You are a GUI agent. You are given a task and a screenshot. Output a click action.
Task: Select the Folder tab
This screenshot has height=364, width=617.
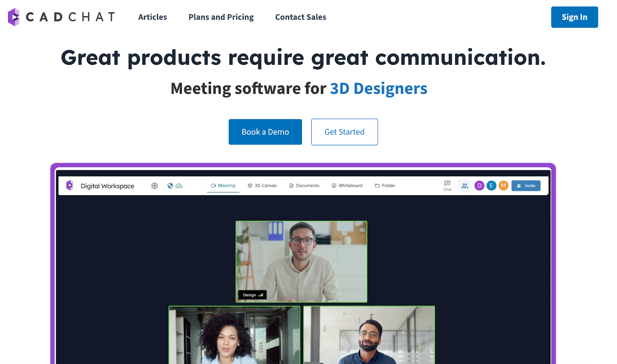385,186
